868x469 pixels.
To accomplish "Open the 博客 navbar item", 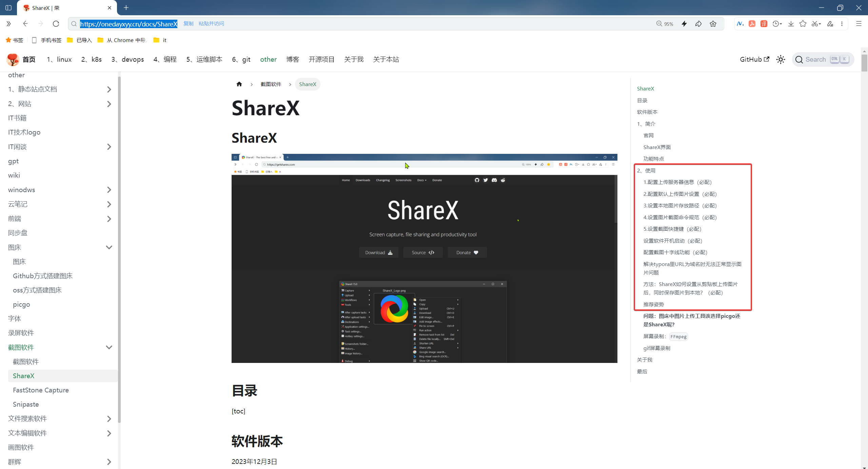I will pyautogui.click(x=293, y=59).
